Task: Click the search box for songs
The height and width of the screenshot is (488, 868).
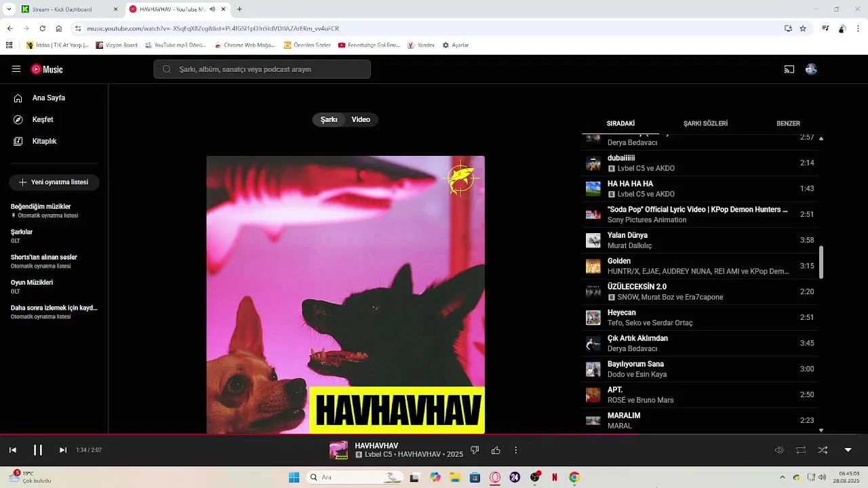Action: (262, 69)
